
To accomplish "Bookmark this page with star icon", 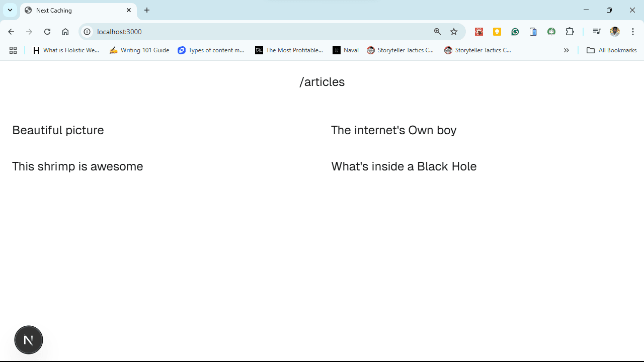I will click(454, 32).
